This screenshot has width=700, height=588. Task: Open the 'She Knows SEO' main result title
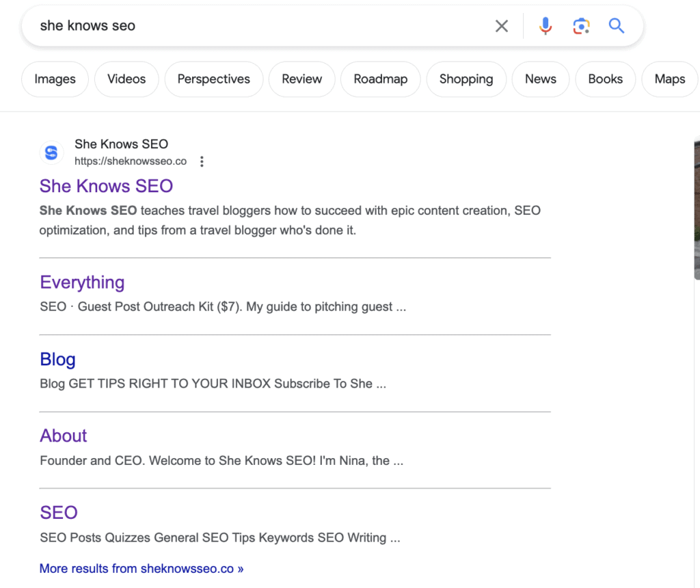coord(106,186)
